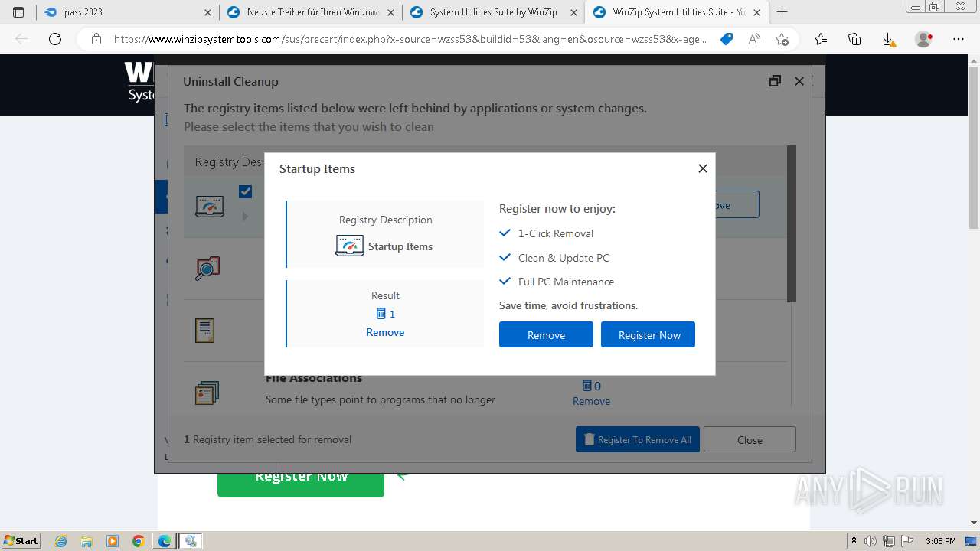Click the clock showing 3:05 PM

click(x=940, y=541)
